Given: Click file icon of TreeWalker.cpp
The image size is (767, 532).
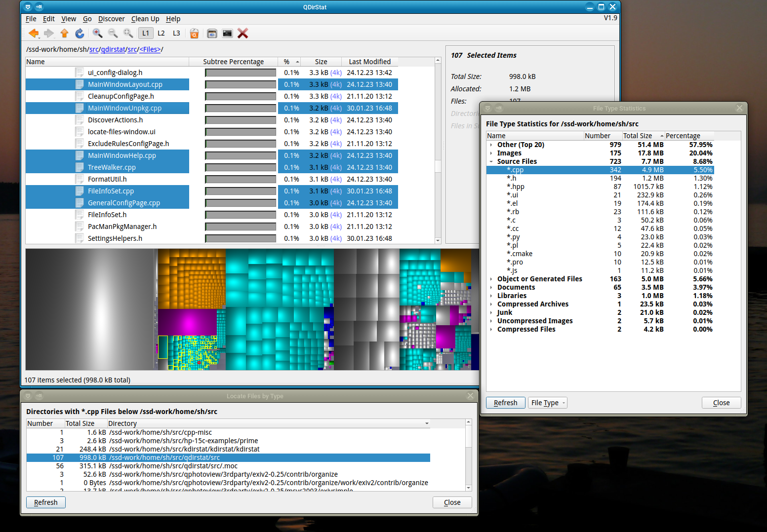Looking at the screenshot, I should tap(79, 167).
